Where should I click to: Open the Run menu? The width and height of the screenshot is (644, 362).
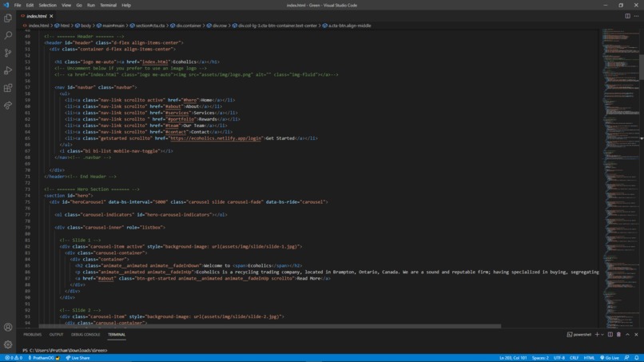[x=91, y=6]
